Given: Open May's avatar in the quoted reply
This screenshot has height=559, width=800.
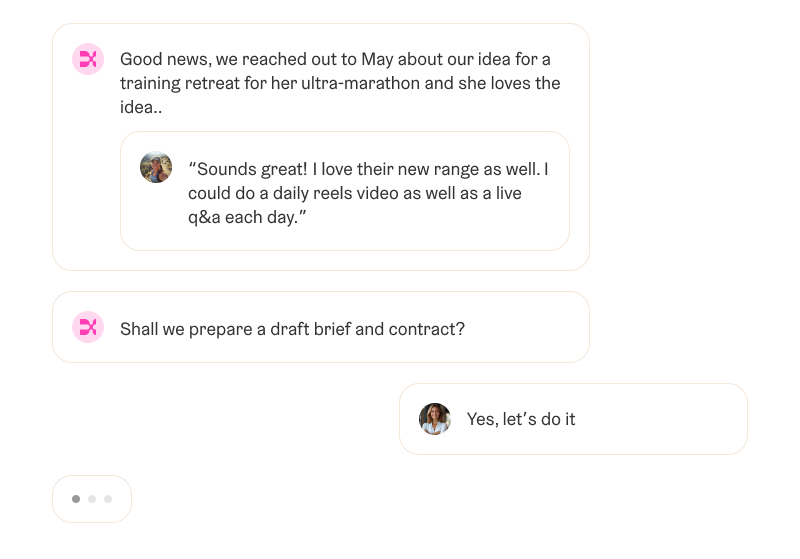Looking at the screenshot, I should pos(156,167).
